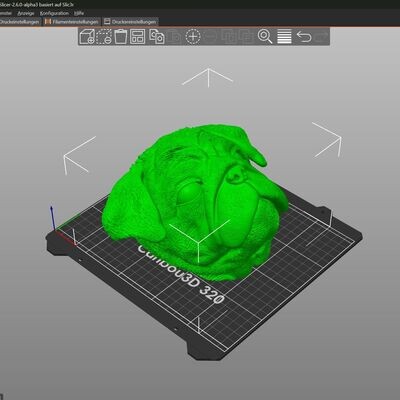
Task: Click the Delete all trash can icon
Action: pos(121,36)
